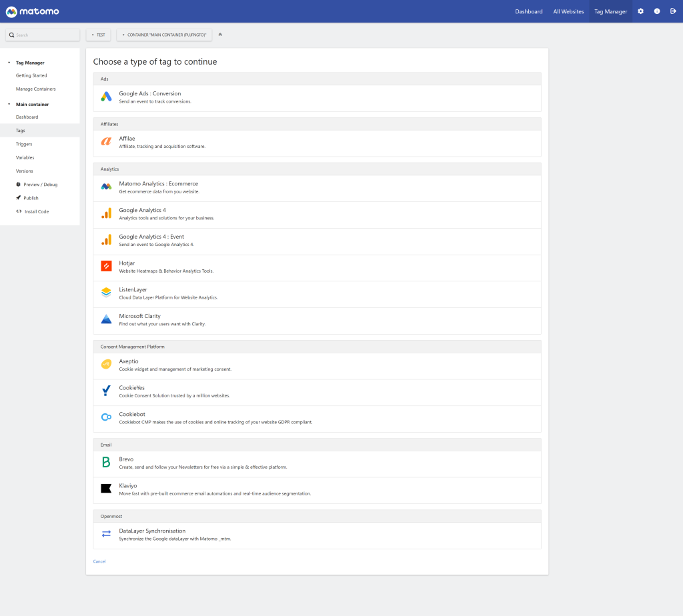Click the Preview / Debug bug icon
Image resolution: width=683 pixels, height=616 pixels.
tap(18, 185)
